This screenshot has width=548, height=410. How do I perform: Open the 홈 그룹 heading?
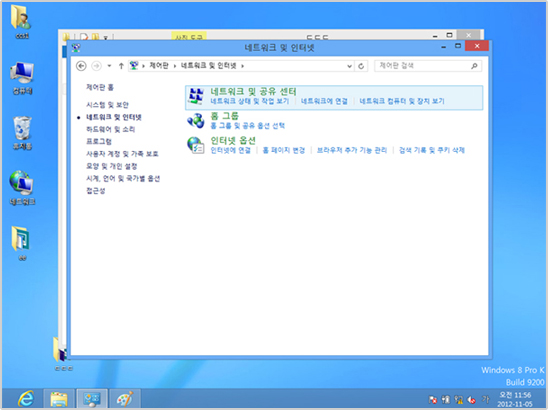(224, 116)
